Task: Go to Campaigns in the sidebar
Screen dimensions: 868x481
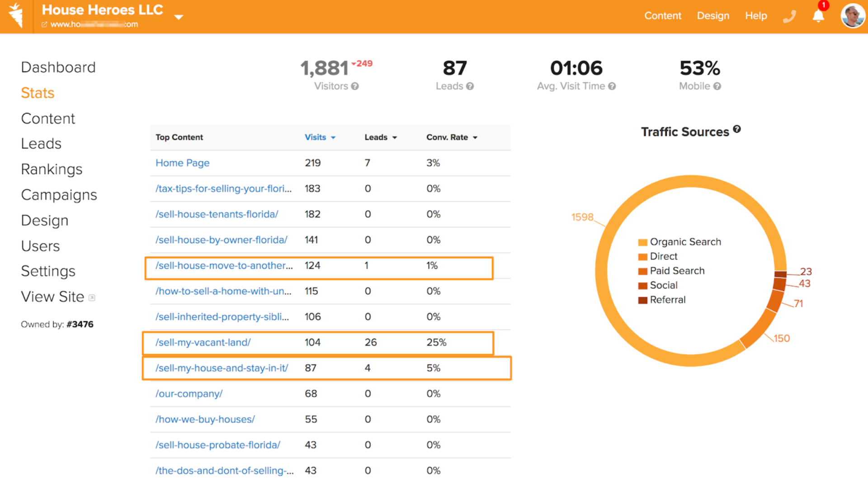Action: click(59, 195)
